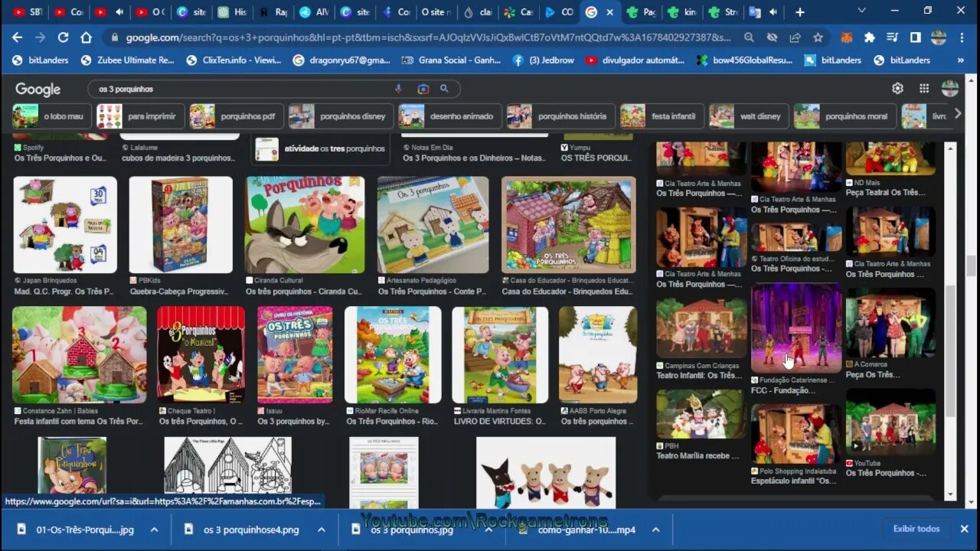Viewport: 980px width, 551px height.
Task: Go to the Google logo homepage
Action: click(x=38, y=90)
